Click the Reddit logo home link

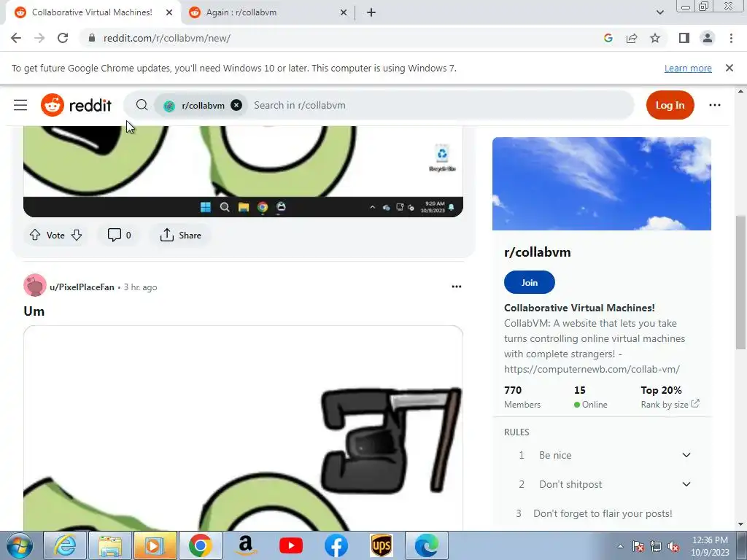click(x=76, y=105)
